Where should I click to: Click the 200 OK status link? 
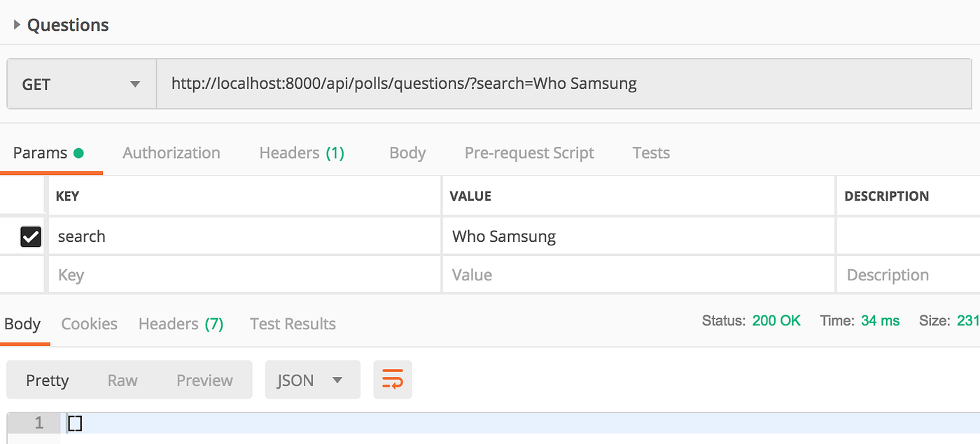tap(777, 320)
